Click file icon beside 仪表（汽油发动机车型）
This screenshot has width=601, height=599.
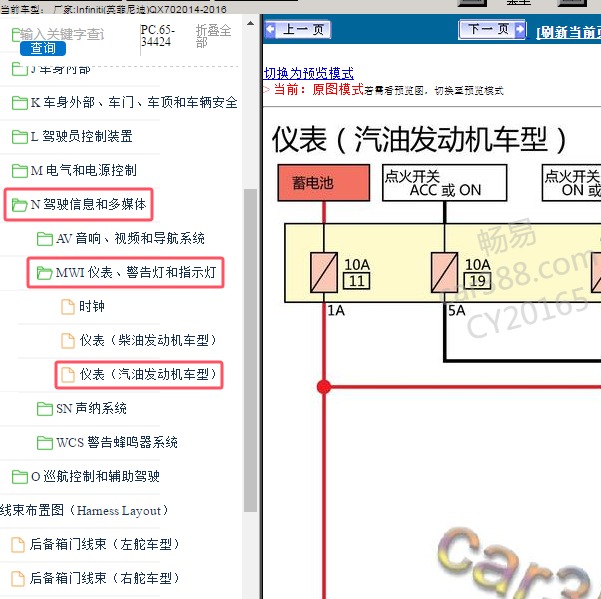(x=68, y=375)
